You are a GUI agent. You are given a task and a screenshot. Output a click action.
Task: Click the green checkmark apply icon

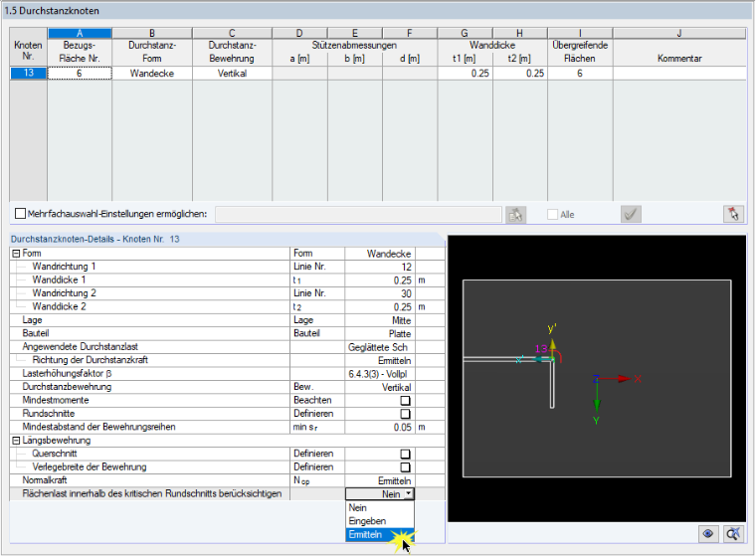point(631,214)
